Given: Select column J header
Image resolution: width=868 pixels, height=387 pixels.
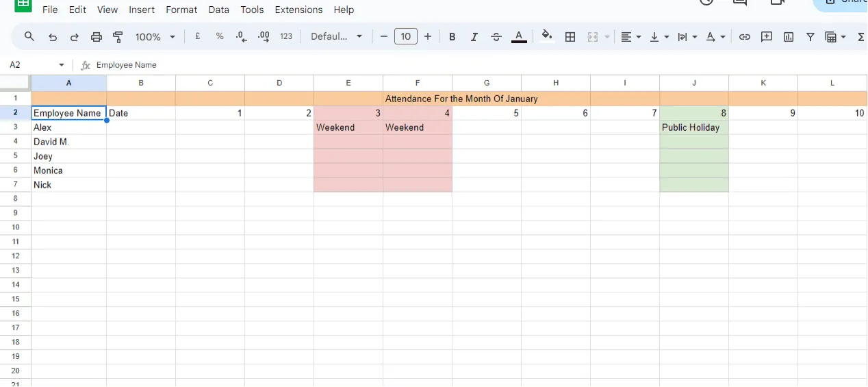Looking at the screenshot, I should coord(694,83).
